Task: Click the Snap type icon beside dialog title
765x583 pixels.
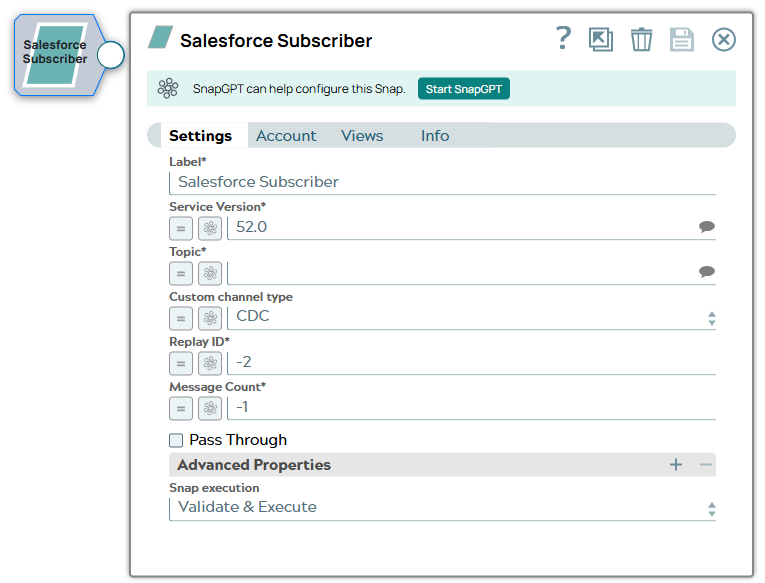Action: coord(161,38)
